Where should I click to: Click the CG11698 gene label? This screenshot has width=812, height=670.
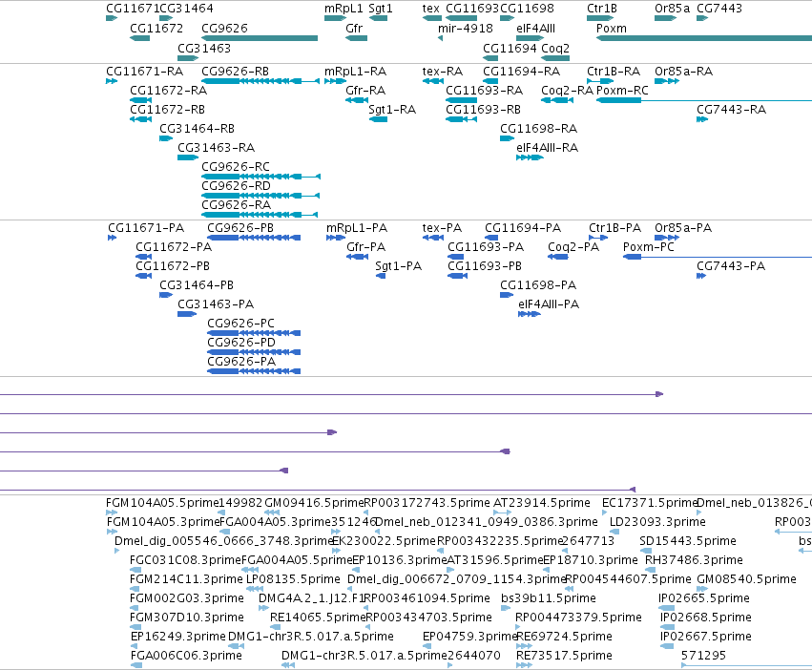pos(527,9)
